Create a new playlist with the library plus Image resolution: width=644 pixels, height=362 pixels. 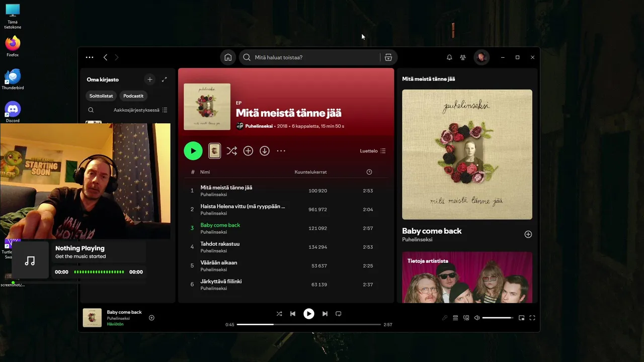pyautogui.click(x=149, y=79)
